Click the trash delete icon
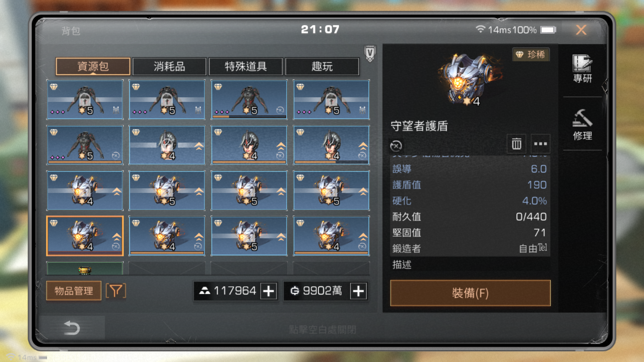 (x=516, y=144)
